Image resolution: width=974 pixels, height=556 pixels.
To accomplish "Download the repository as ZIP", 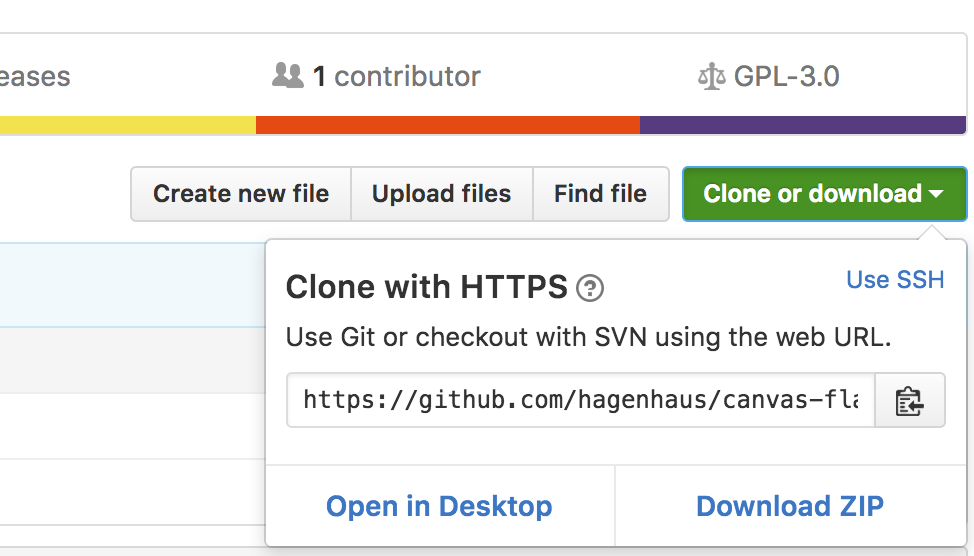I will (x=790, y=506).
